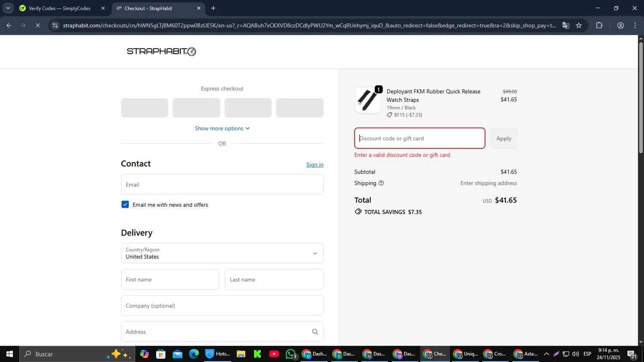This screenshot has width=644, height=362.
Task: Click the product thumbnail of watch straps
Action: [x=368, y=100]
